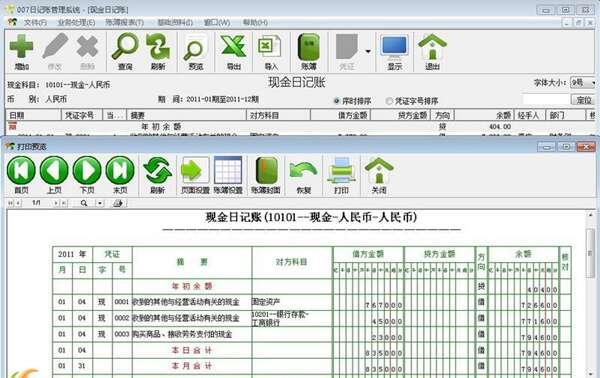Viewport: 600px width, 378px height.
Task: Click the small printer icon in preview bar
Action: click(118, 203)
